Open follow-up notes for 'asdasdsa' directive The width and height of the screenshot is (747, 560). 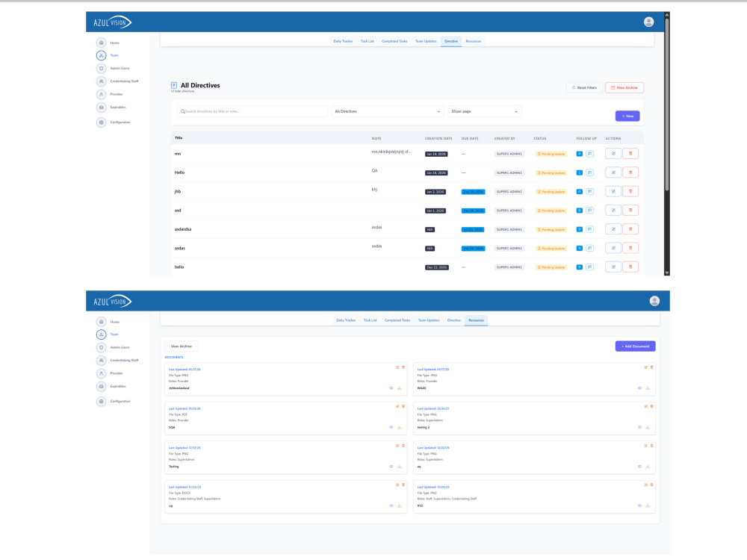pyautogui.click(x=590, y=229)
